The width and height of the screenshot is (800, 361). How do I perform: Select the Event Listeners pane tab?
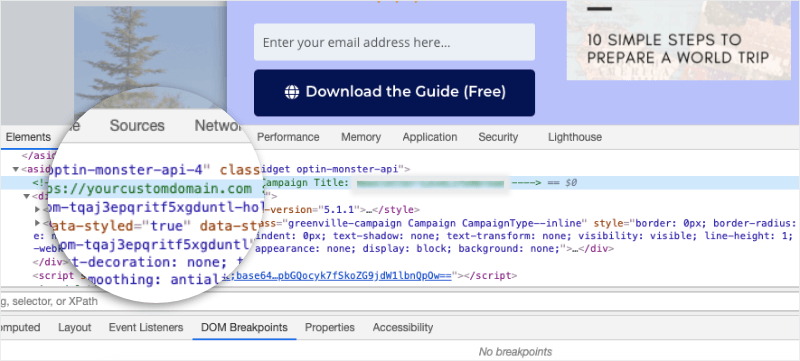(x=145, y=327)
